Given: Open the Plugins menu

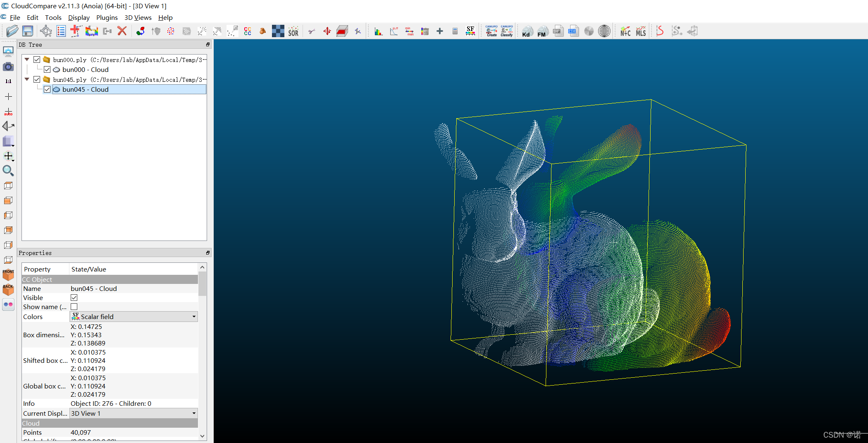Looking at the screenshot, I should tap(107, 17).
